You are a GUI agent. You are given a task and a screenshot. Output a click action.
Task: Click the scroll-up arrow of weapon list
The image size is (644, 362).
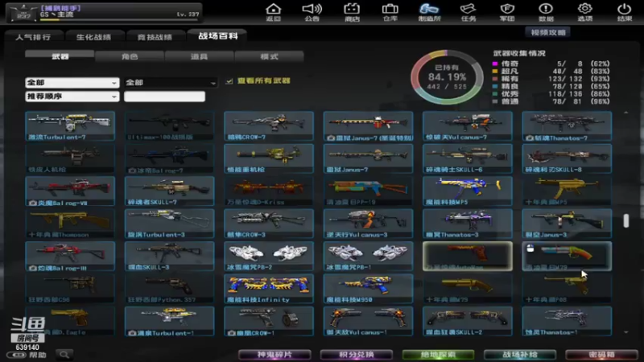pos(626,113)
